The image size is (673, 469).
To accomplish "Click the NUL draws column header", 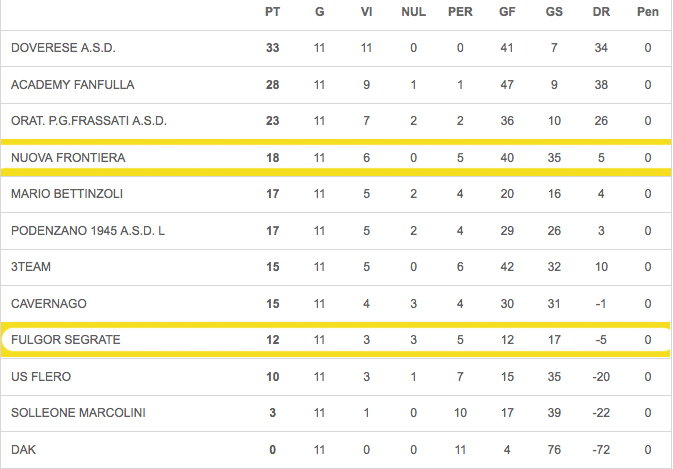I will click(413, 12).
